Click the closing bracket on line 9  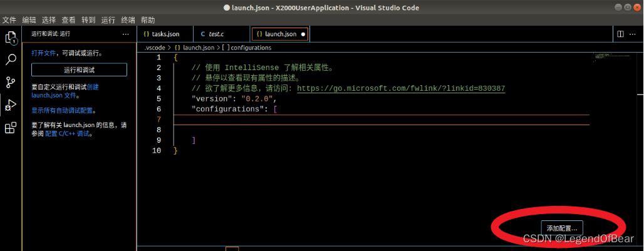(194, 140)
